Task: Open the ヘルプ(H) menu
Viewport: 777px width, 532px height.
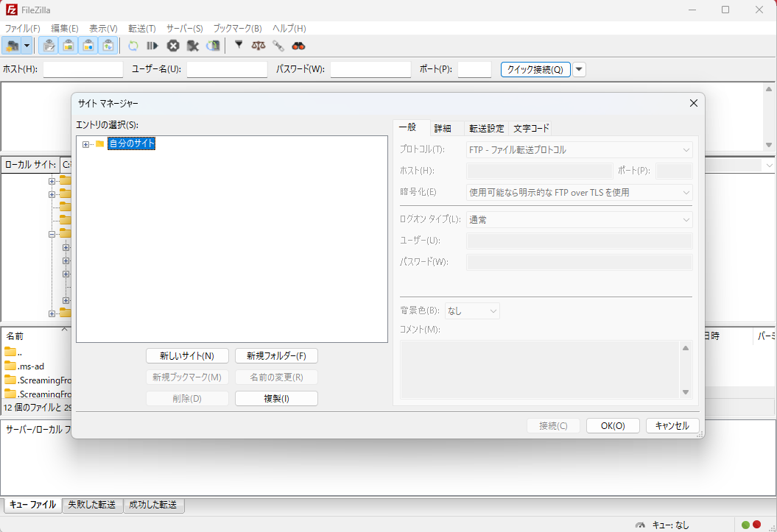Action: coord(289,28)
